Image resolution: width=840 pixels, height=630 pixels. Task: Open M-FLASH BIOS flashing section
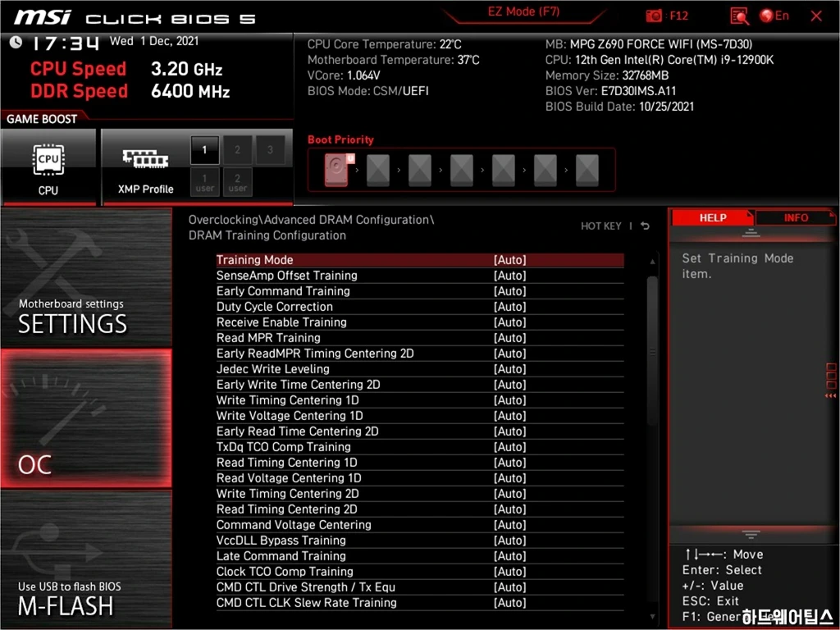point(86,559)
